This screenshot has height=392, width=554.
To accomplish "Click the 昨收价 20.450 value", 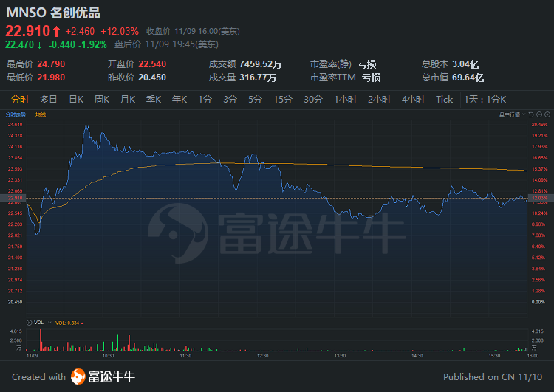I will click(152, 78).
